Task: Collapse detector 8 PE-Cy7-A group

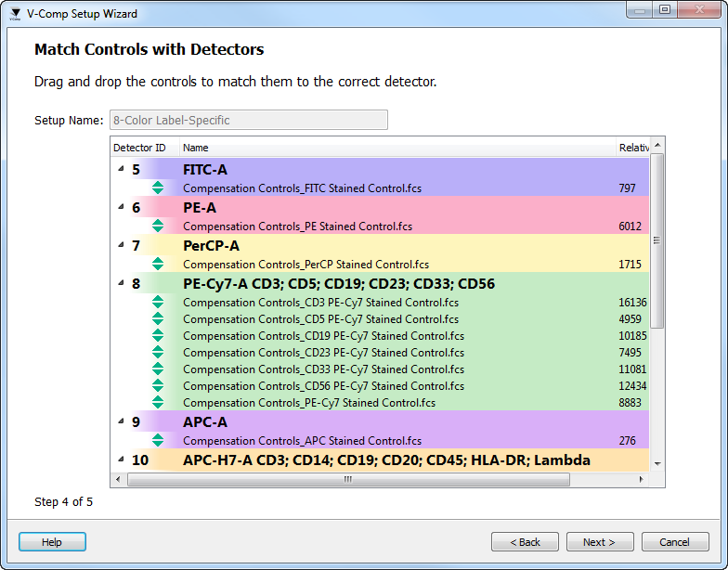Action: tap(120, 283)
